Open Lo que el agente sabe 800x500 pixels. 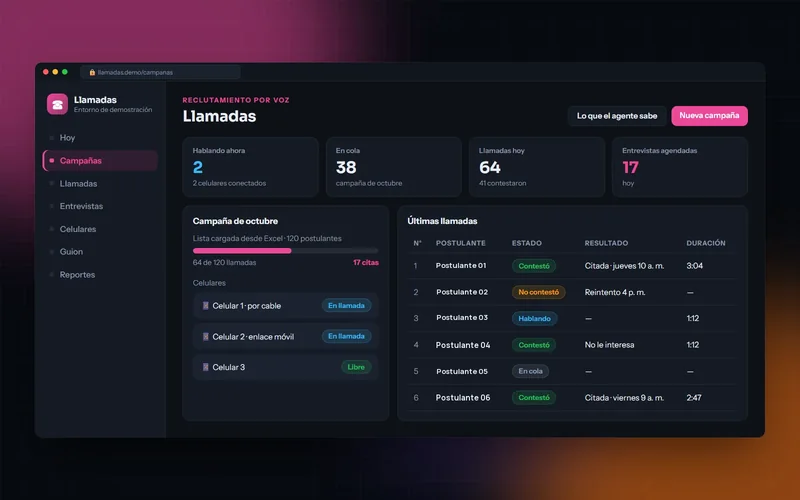click(x=617, y=116)
